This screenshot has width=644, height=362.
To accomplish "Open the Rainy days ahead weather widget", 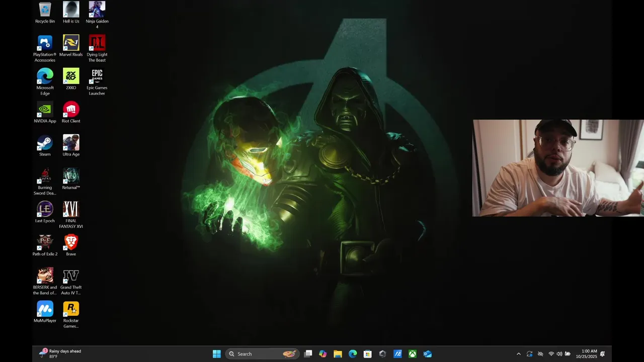I will coord(60,354).
